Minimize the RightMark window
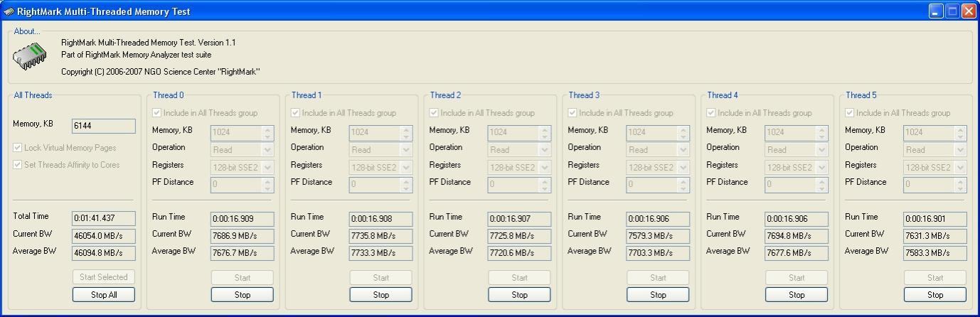This screenshot has height=317, width=980. pyautogui.click(x=936, y=11)
